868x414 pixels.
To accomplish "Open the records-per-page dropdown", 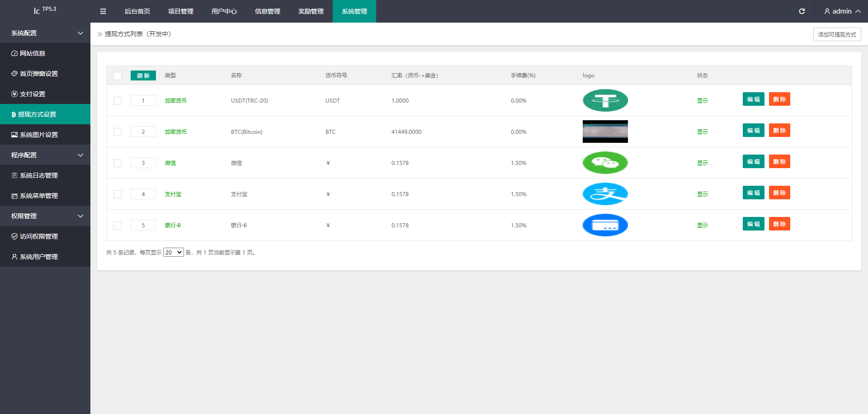I will [174, 252].
